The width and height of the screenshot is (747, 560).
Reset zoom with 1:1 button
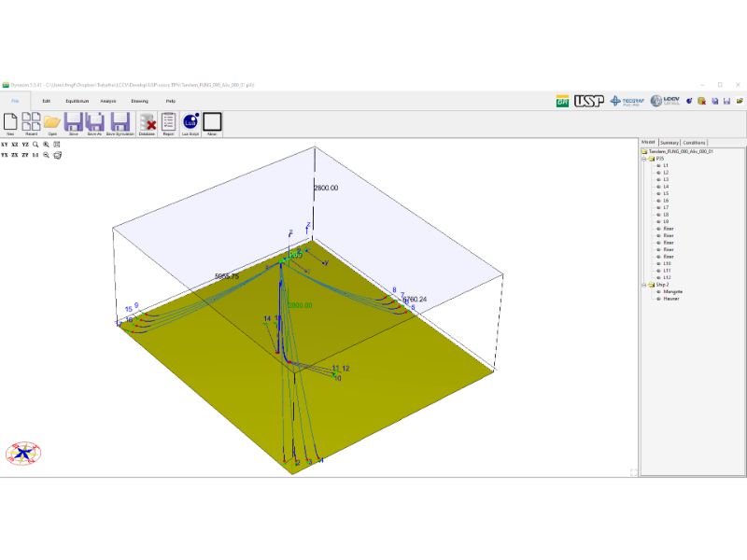click(x=35, y=156)
